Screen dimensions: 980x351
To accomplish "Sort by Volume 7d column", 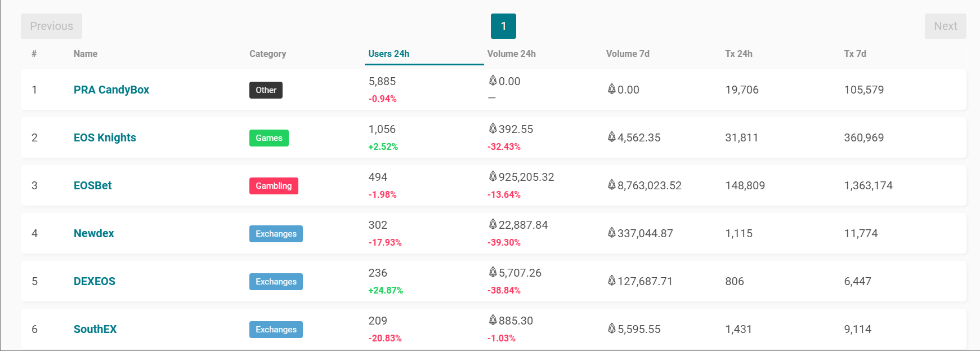I will 628,54.
